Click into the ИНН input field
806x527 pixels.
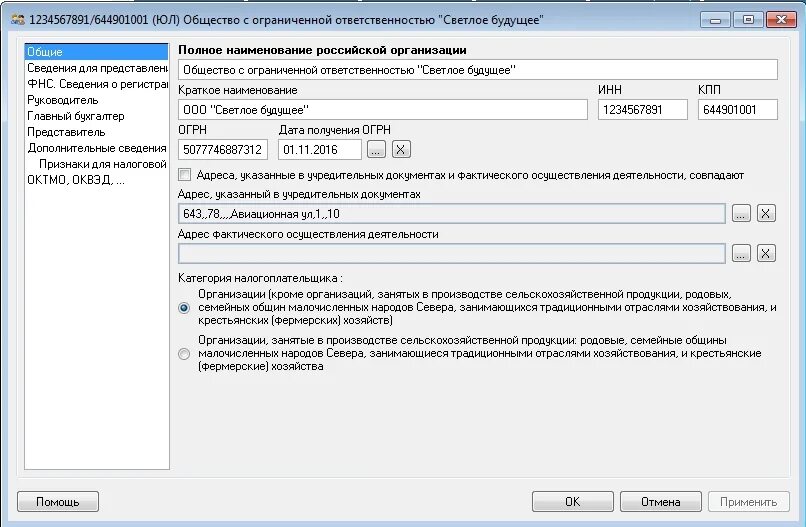[643, 110]
